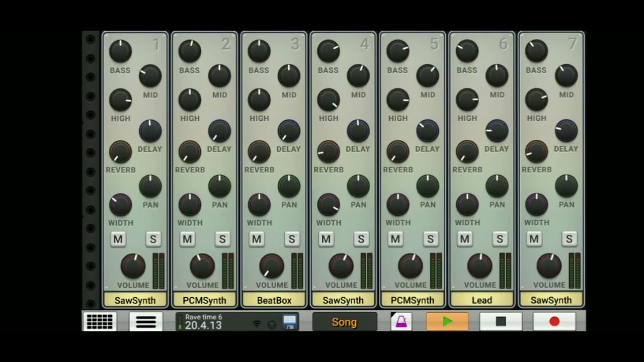Open the channel 4 SawSynth instrument label
The width and height of the screenshot is (644, 362).
[343, 300]
